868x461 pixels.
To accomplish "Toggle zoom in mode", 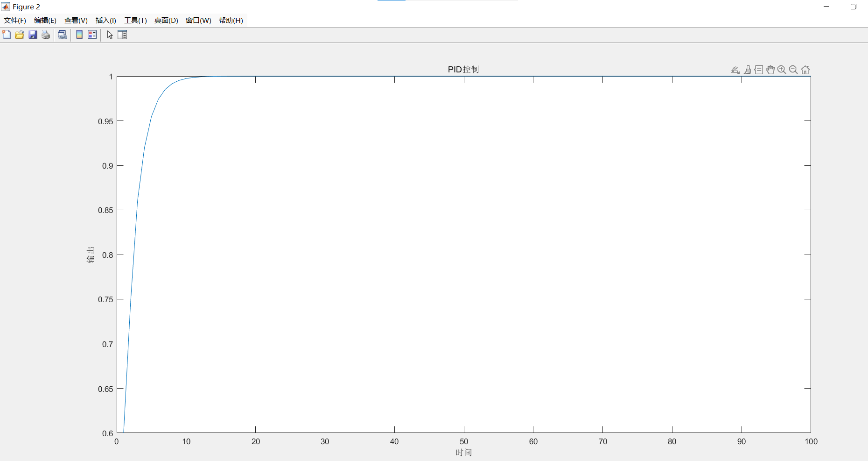I will point(782,70).
